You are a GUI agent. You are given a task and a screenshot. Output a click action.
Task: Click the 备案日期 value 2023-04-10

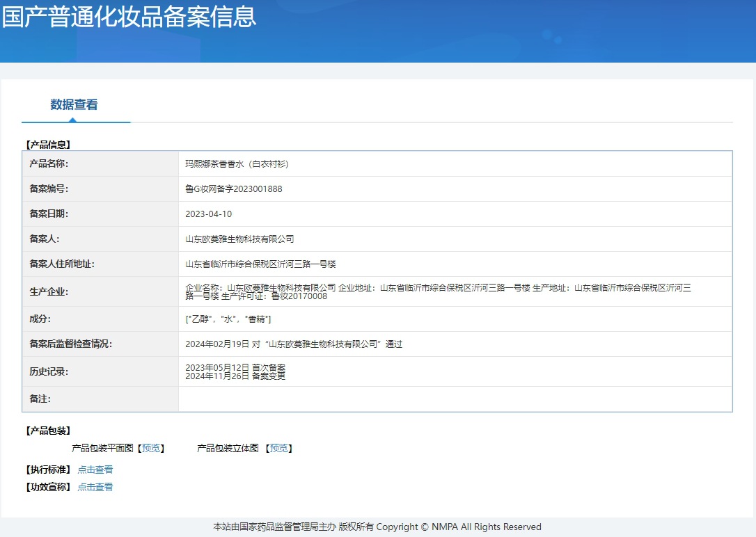(208, 214)
